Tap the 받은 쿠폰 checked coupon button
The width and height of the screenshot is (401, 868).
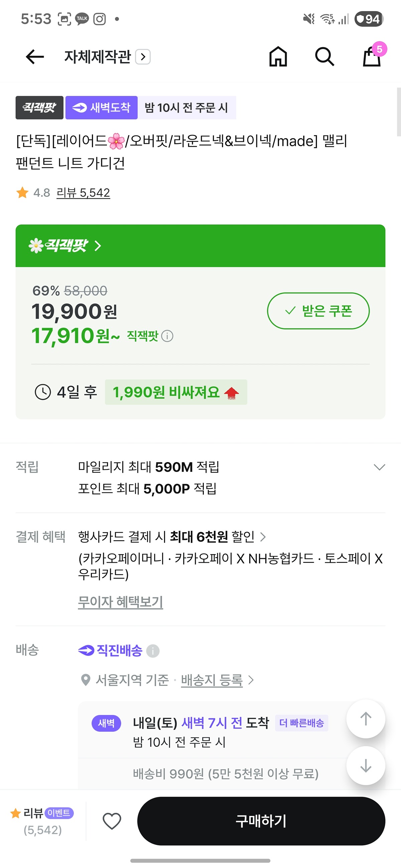pyautogui.click(x=318, y=311)
